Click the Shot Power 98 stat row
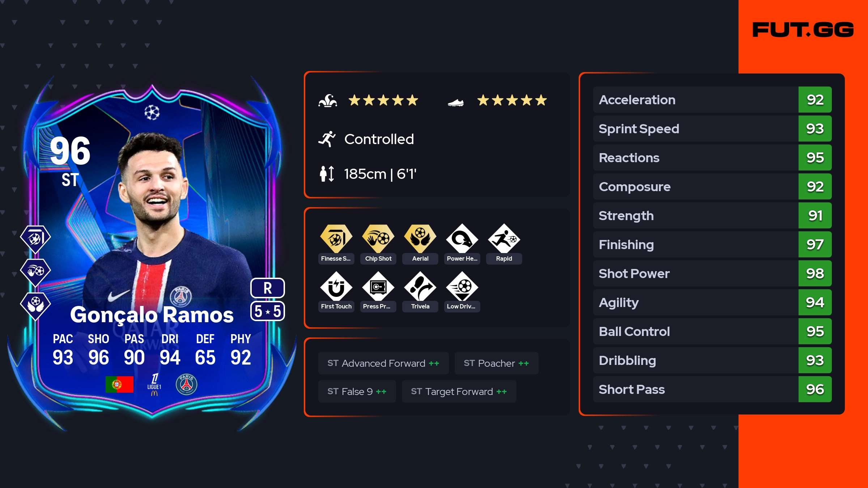Viewport: 868px width, 488px height. (712, 273)
